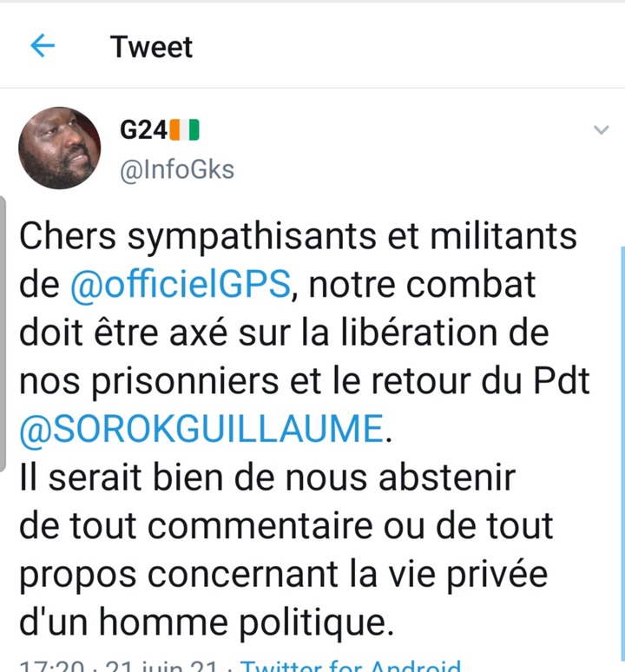Screen dimensions: 625x672
Task: Click the Ivory Coast flag emoji
Action: pyautogui.click(x=185, y=130)
